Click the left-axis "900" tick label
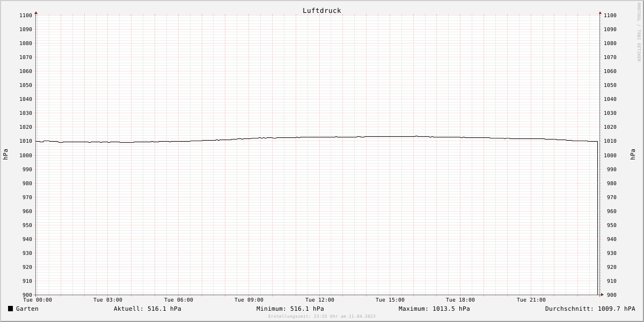The height and width of the screenshot is (322, 644). point(27,295)
